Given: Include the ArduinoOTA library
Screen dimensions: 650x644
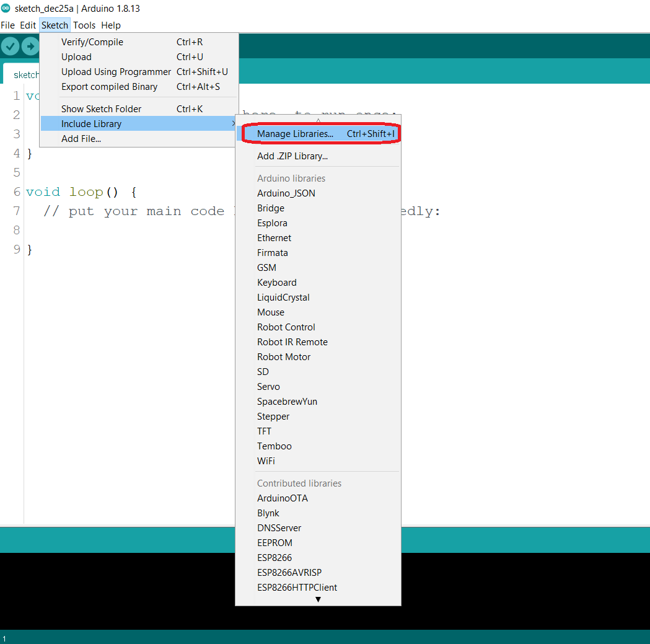Looking at the screenshot, I should [x=318, y=498].
